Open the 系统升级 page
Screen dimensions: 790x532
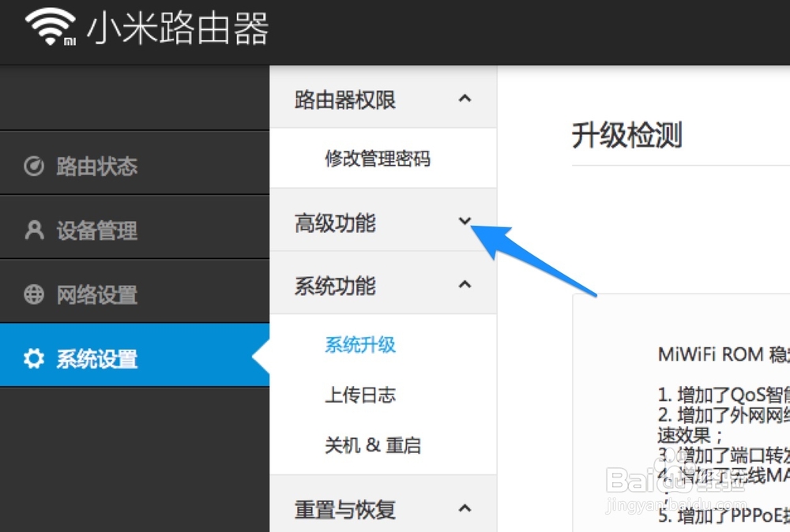point(359,345)
